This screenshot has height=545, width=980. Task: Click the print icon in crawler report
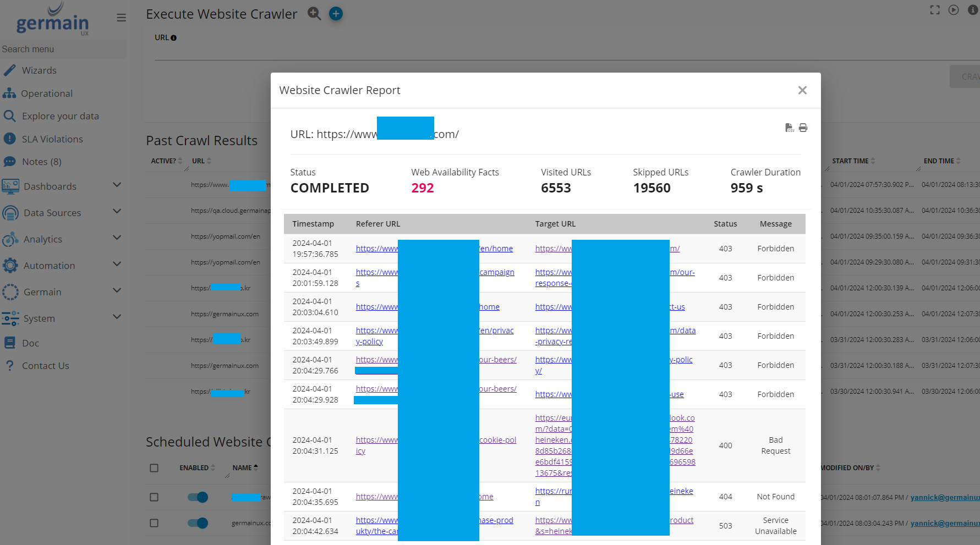[x=803, y=128]
